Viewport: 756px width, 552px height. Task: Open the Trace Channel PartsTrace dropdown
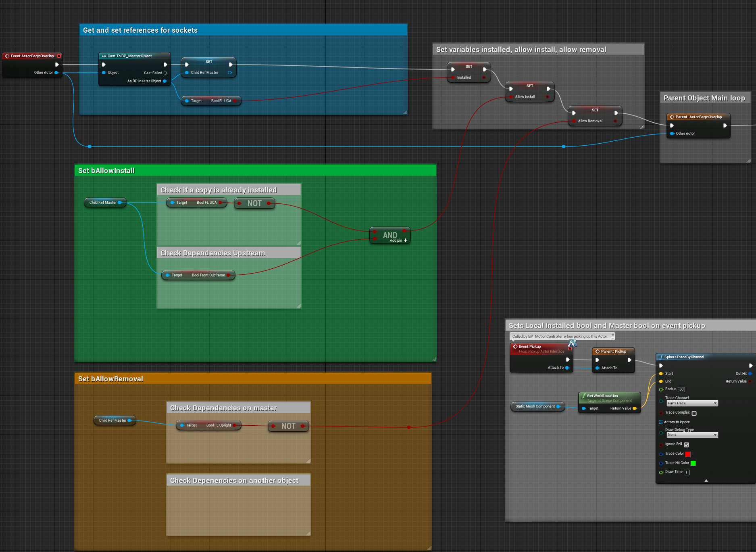pos(692,404)
